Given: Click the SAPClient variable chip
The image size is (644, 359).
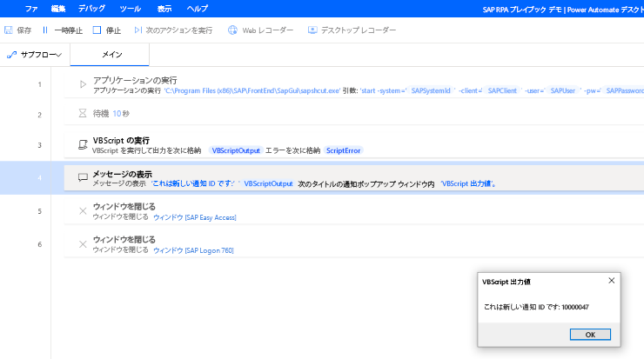Looking at the screenshot, I should click(502, 90).
